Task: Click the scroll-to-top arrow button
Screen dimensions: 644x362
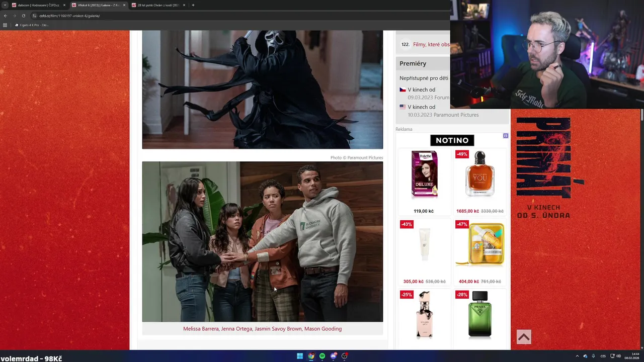Action: [x=524, y=337]
